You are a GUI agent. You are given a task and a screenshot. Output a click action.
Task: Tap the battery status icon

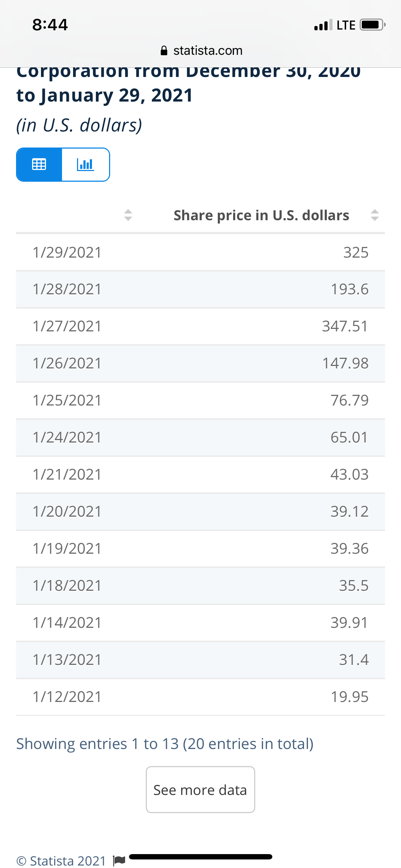(x=372, y=25)
